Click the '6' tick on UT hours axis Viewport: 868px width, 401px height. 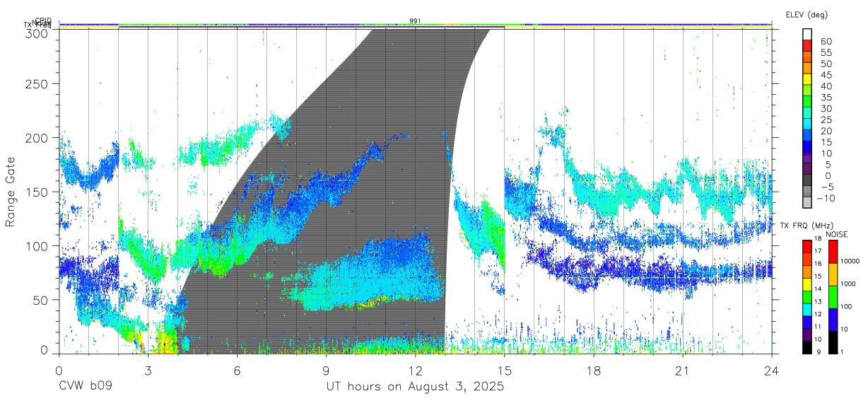click(x=237, y=371)
